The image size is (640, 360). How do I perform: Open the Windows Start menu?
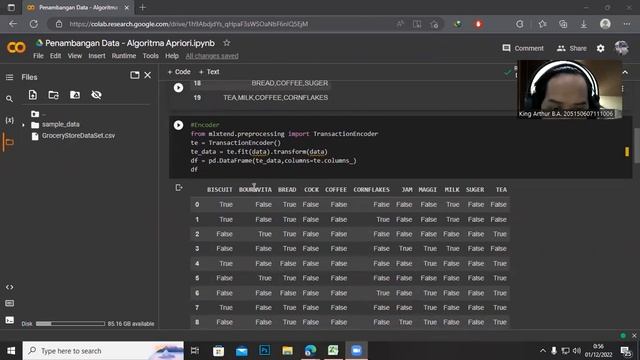[x=11, y=351]
